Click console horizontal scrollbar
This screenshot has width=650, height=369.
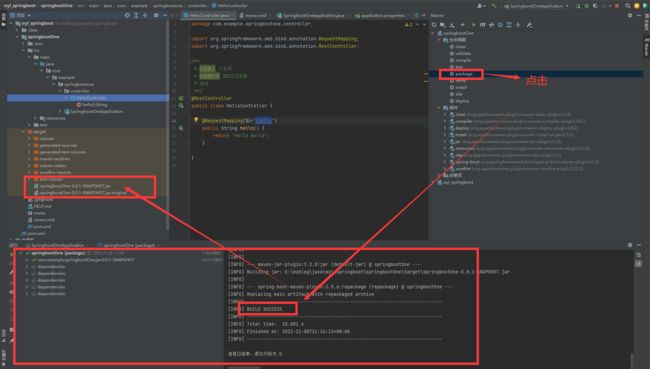click(x=244, y=367)
